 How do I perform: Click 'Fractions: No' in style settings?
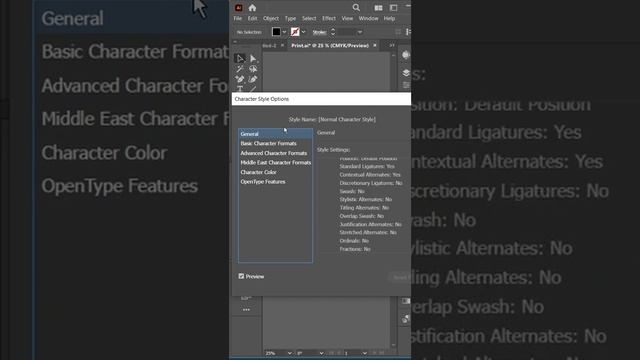click(x=355, y=249)
